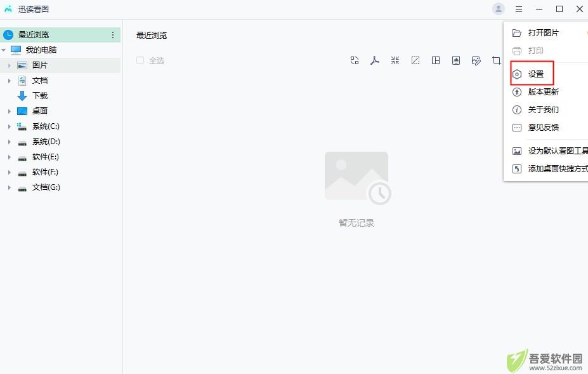Click the crop tool icon
The height and width of the screenshot is (374, 588).
(496, 60)
